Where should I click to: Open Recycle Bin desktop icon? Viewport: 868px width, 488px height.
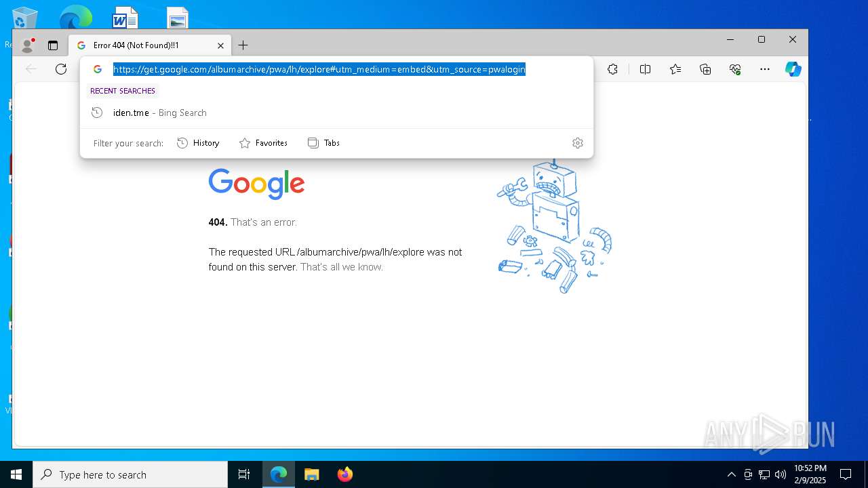(x=25, y=18)
